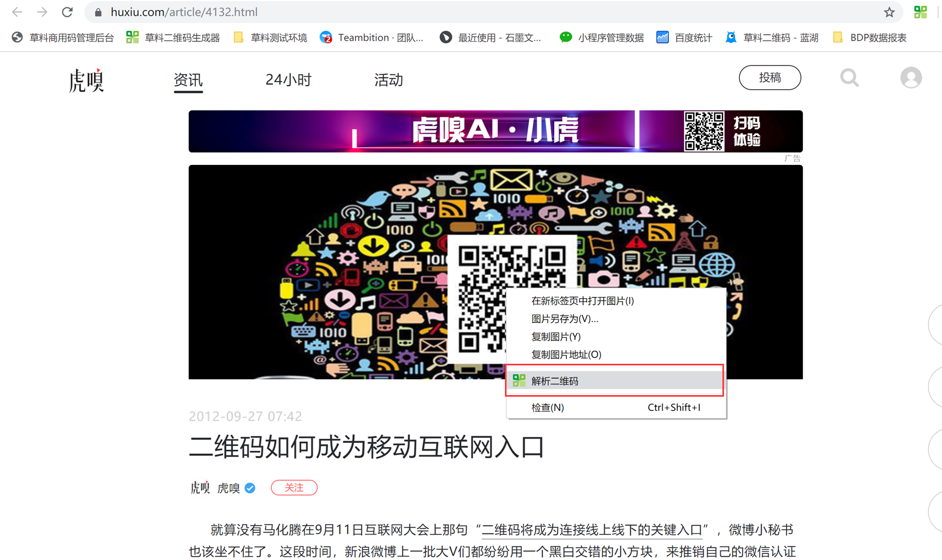Open the user avatar profile icon
The image size is (942, 560).
(911, 78)
